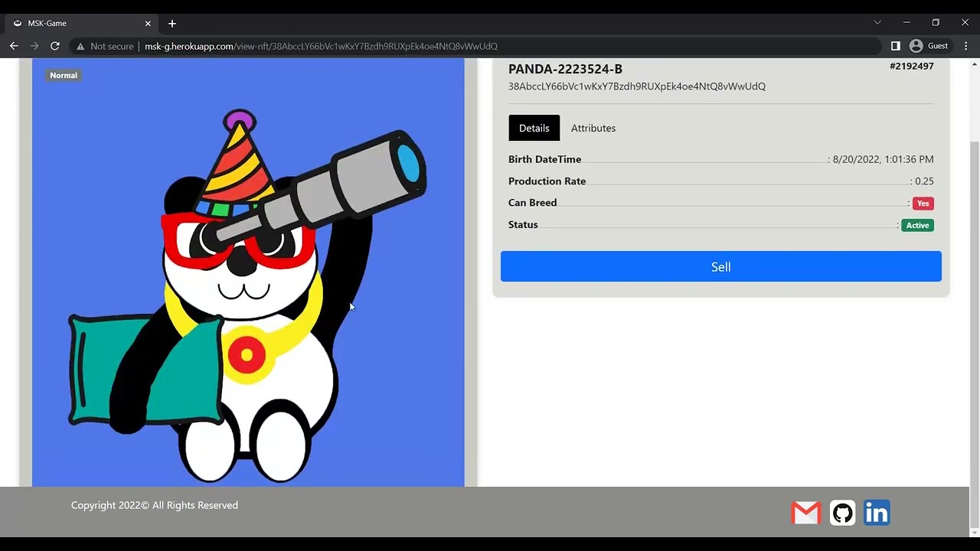Click the #2192497 ID number
The image size is (980, 551).
tap(912, 67)
